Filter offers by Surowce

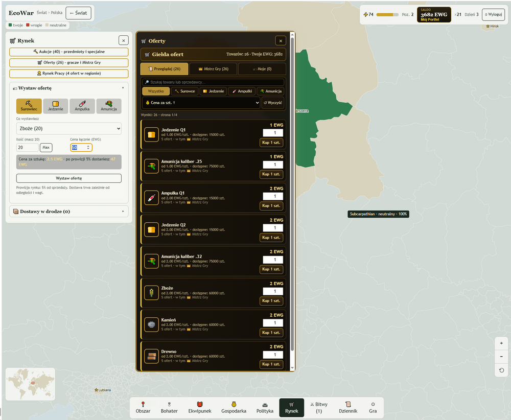point(185,91)
